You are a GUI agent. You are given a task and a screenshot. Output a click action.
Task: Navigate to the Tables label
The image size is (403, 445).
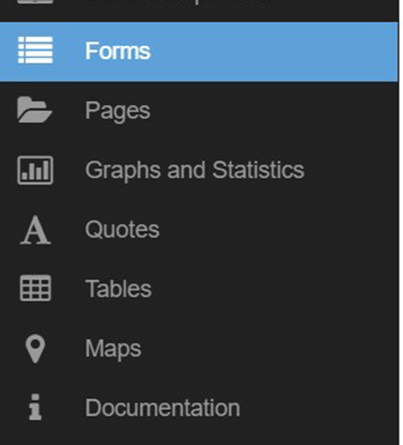coord(118,288)
